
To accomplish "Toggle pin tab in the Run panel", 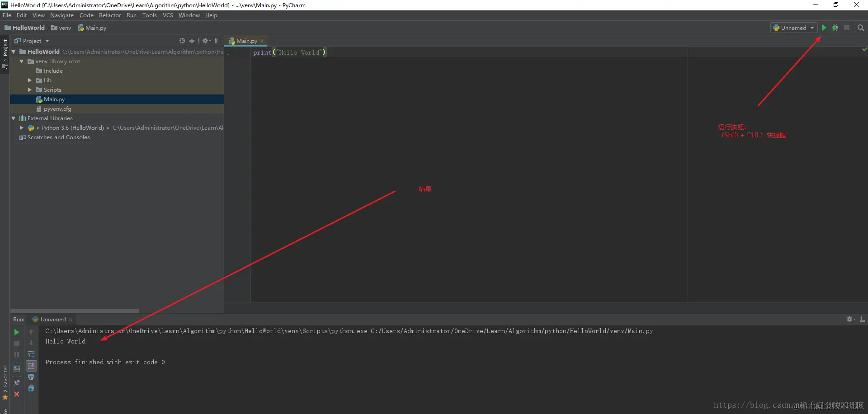I will point(17,383).
